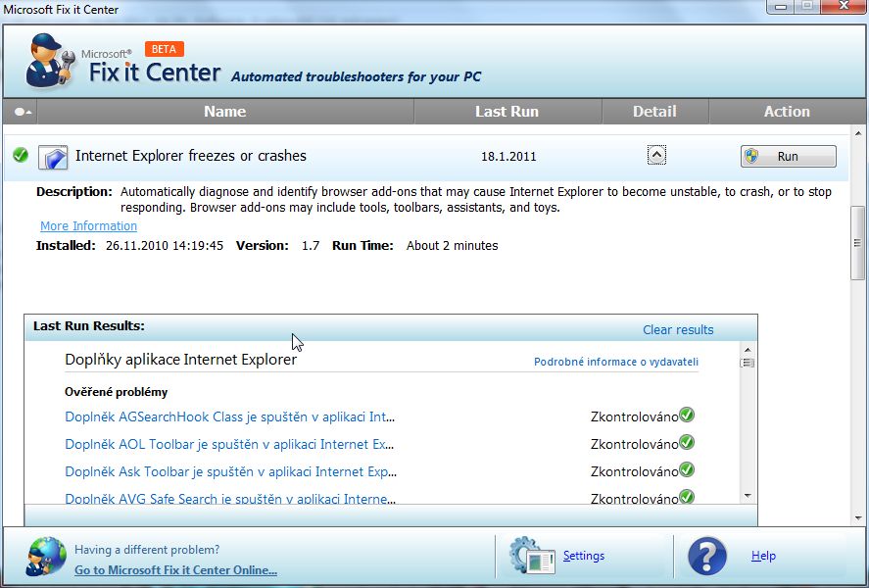Image resolution: width=869 pixels, height=588 pixels.
Task: Sort by the Name column header
Action: [225, 112]
